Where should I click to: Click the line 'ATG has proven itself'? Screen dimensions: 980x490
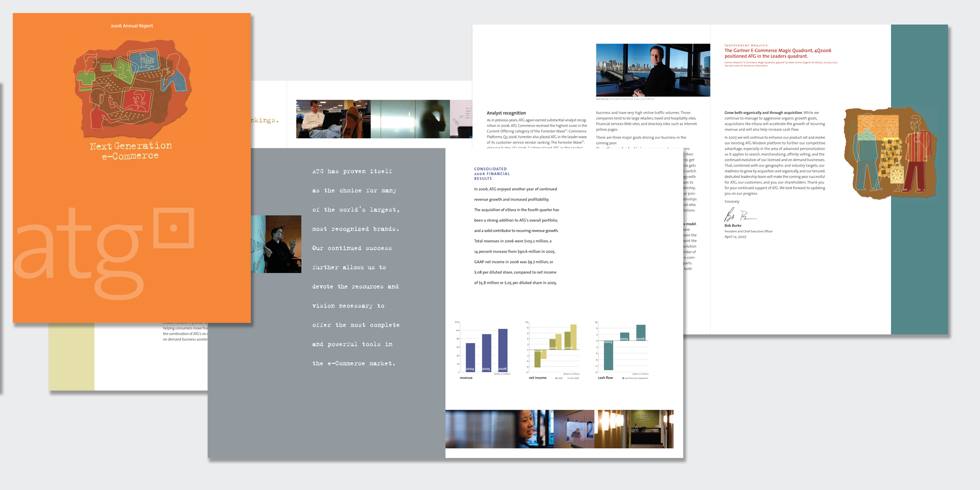click(x=352, y=171)
